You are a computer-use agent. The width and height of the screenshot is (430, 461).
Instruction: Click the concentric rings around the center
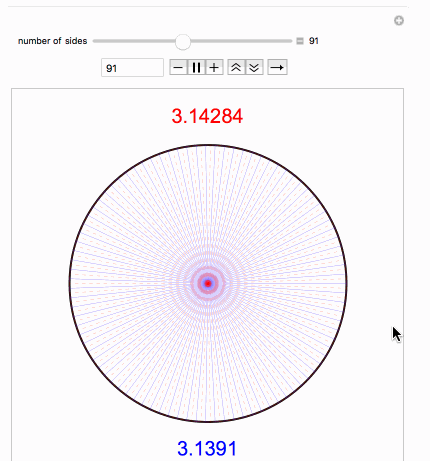tap(208, 283)
